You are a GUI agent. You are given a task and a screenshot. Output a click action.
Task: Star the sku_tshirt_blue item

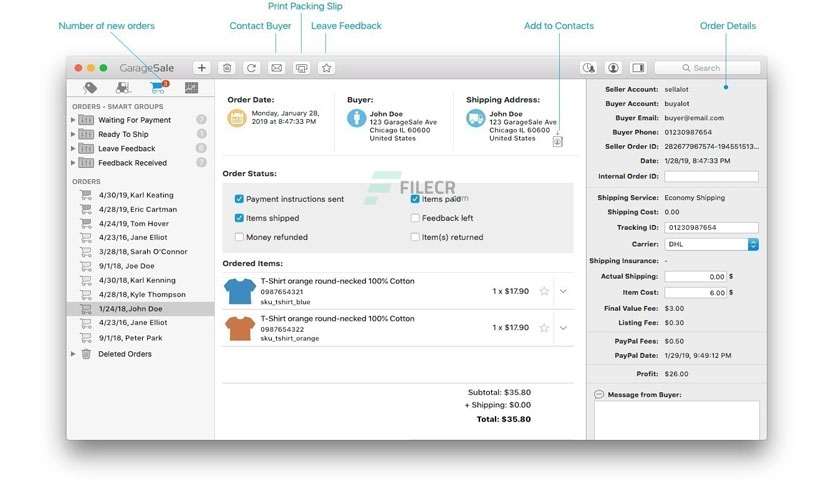tap(544, 291)
